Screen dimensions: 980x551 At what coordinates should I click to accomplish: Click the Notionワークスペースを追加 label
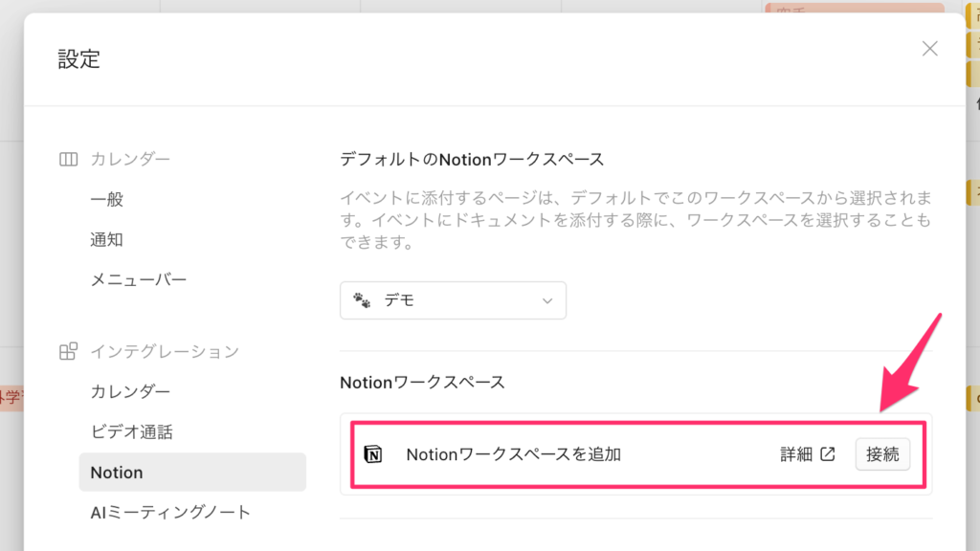[x=513, y=454]
